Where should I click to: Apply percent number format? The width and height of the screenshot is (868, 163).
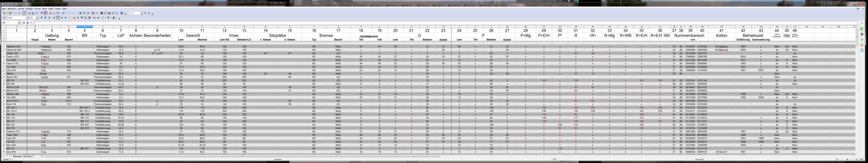click(x=78, y=18)
